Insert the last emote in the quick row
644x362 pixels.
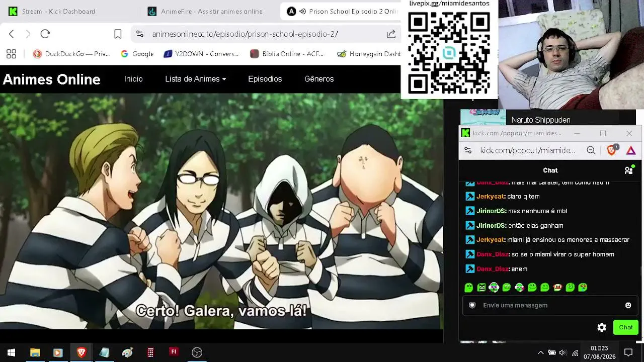(583, 288)
